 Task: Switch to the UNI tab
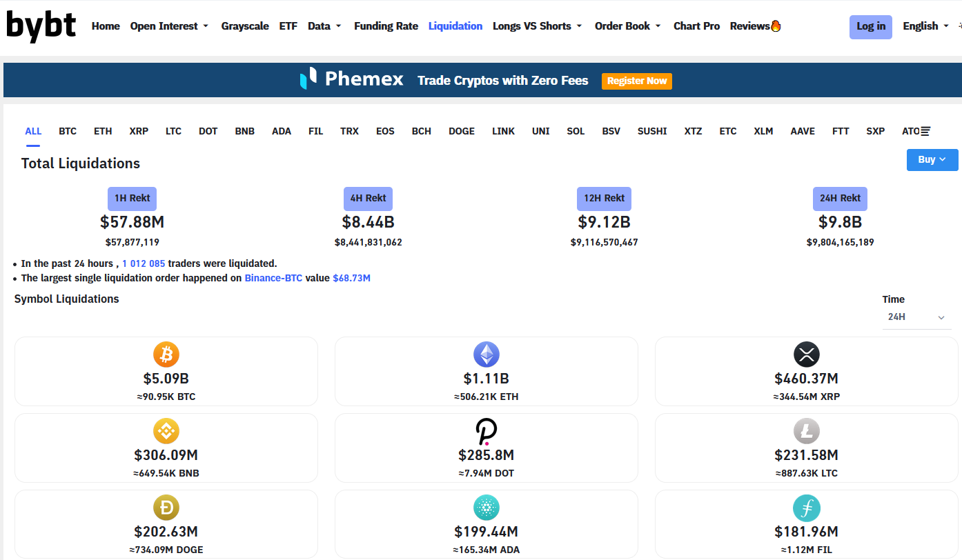point(541,131)
